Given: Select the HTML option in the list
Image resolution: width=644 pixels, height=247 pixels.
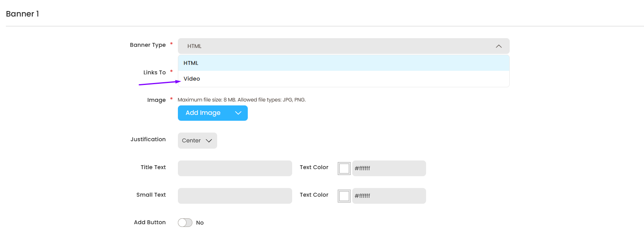Looking at the screenshot, I should (x=191, y=63).
